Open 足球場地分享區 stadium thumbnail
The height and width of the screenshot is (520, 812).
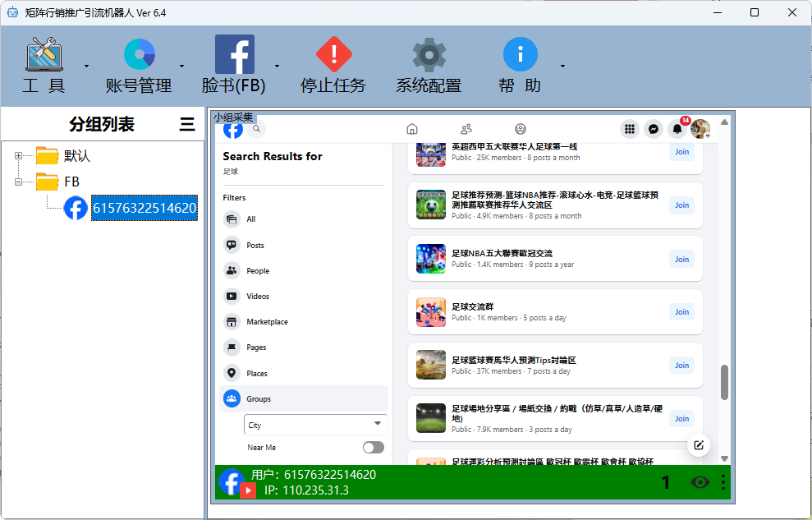(x=431, y=418)
